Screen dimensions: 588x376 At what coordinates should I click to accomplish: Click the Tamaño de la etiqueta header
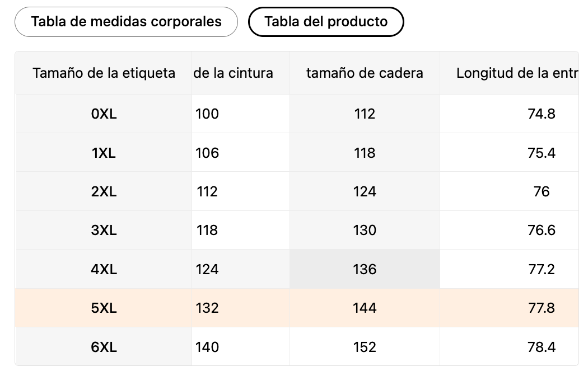tap(104, 73)
